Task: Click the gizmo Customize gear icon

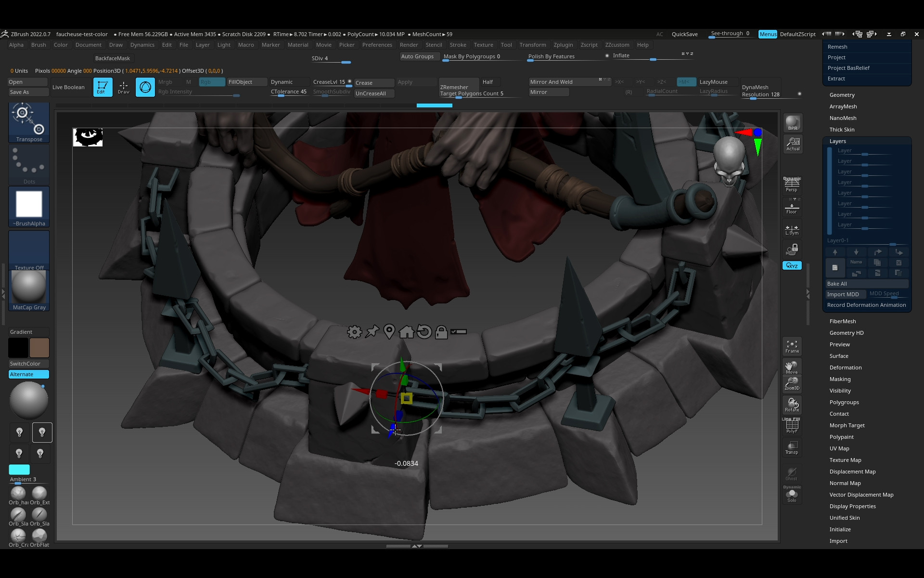Action: click(354, 332)
